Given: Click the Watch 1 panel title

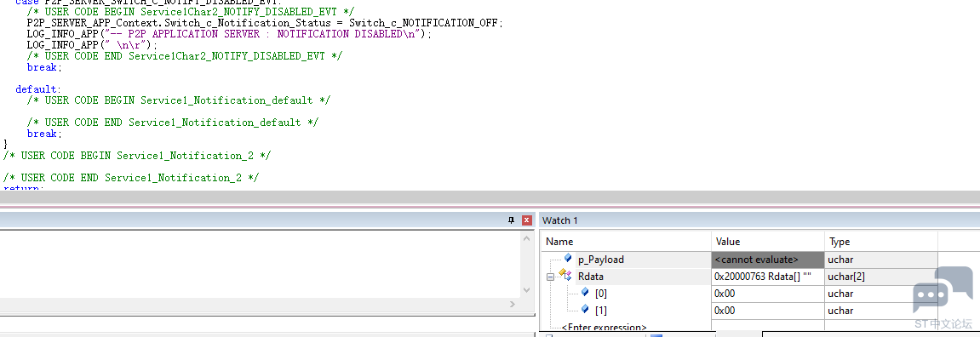Looking at the screenshot, I should point(560,220).
